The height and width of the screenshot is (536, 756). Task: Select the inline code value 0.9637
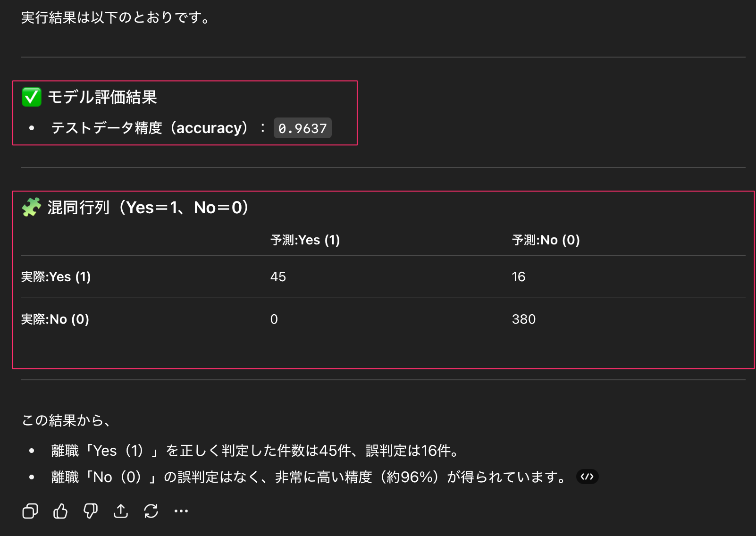(x=302, y=128)
